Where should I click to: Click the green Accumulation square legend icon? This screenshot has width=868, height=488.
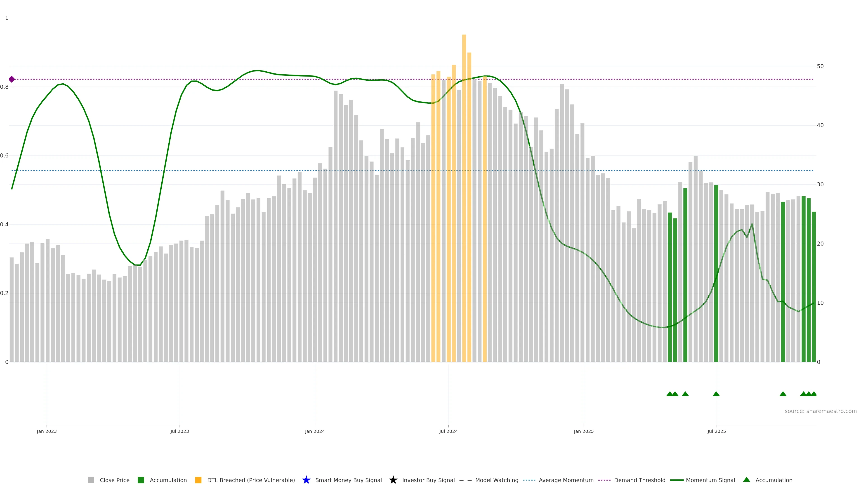click(141, 480)
